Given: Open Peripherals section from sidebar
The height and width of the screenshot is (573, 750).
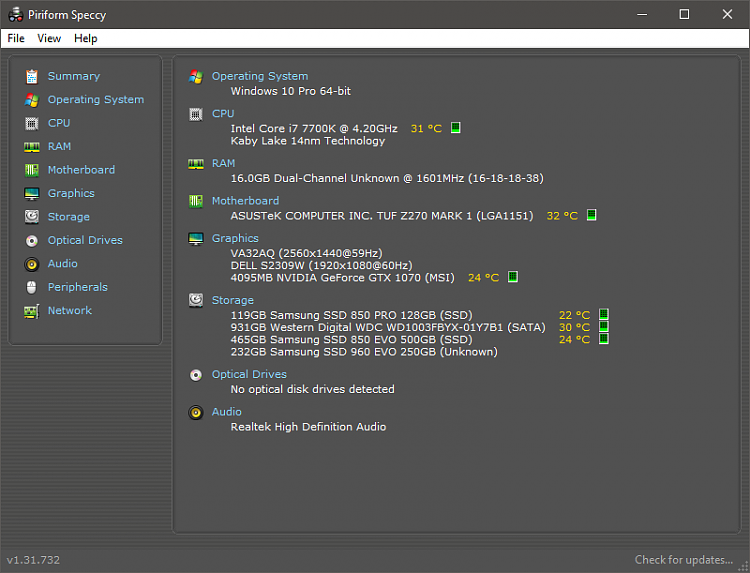Looking at the screenshot, I should pyautogui.click(x=77, y=287).
